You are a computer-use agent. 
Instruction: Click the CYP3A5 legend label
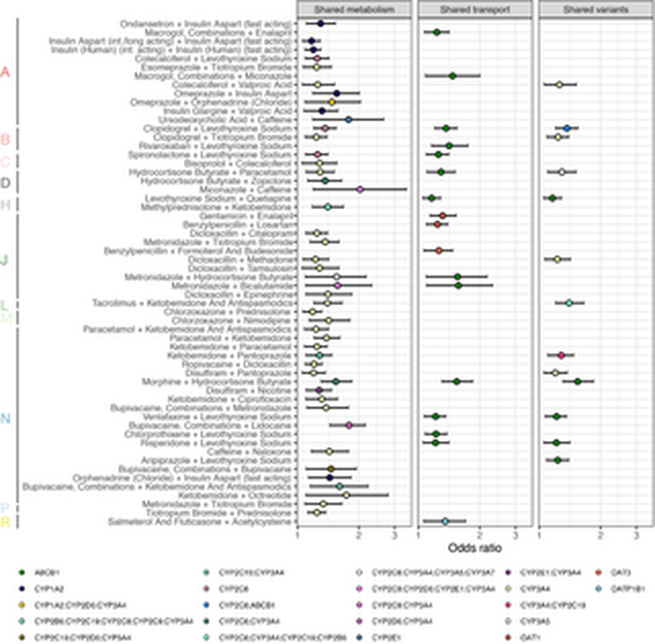point(536,622)
